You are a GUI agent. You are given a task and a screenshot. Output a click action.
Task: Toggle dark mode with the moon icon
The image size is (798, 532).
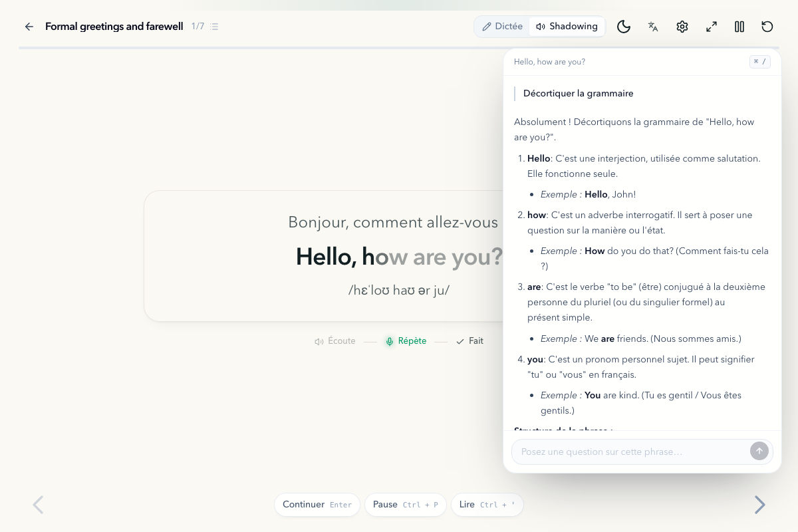pyautogui.click(x=624, y=27)
